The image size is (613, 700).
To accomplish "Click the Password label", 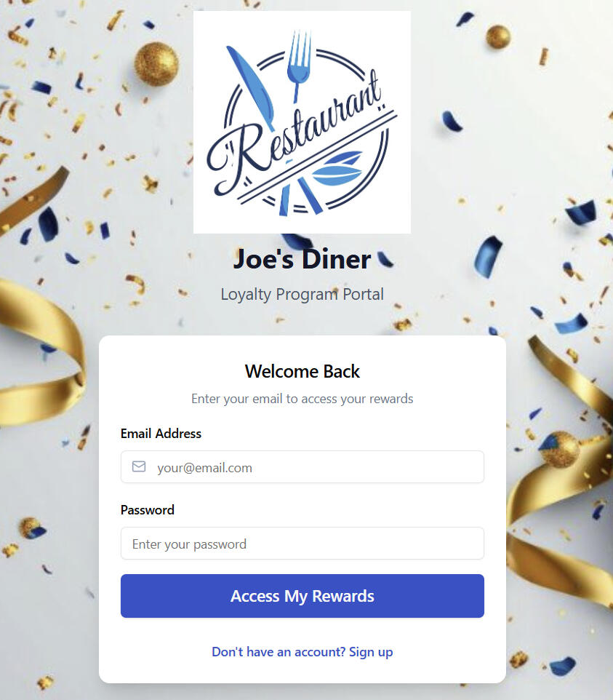I will click(147, 510).
